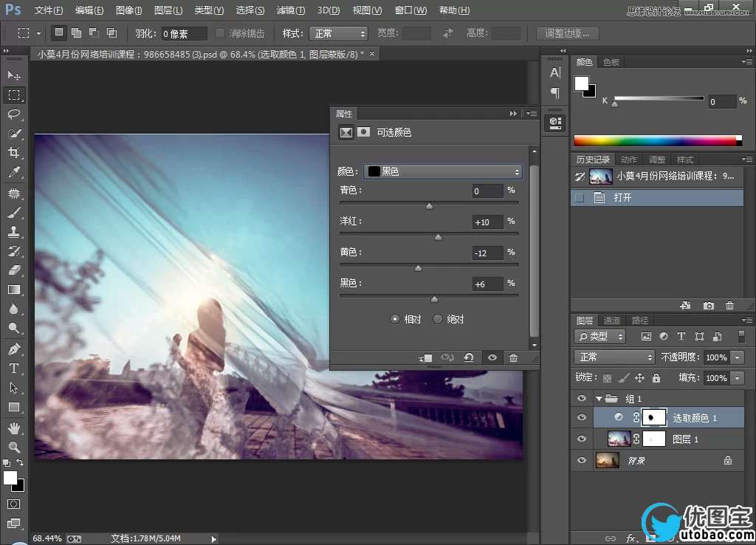
Task: Select the Eraser tool
Action: tap(14, 270)
